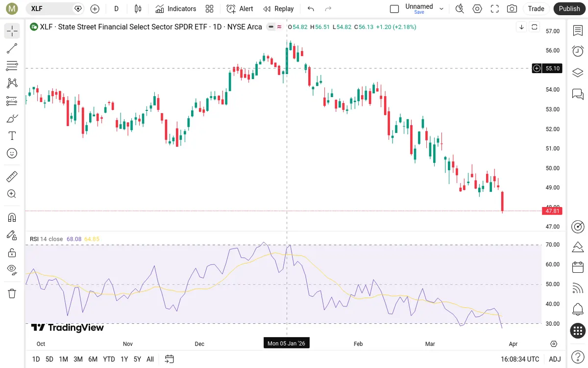Viewport: 588px width, 368px height.
Task: Open the go to date calendar
Action: pos(170,359)
